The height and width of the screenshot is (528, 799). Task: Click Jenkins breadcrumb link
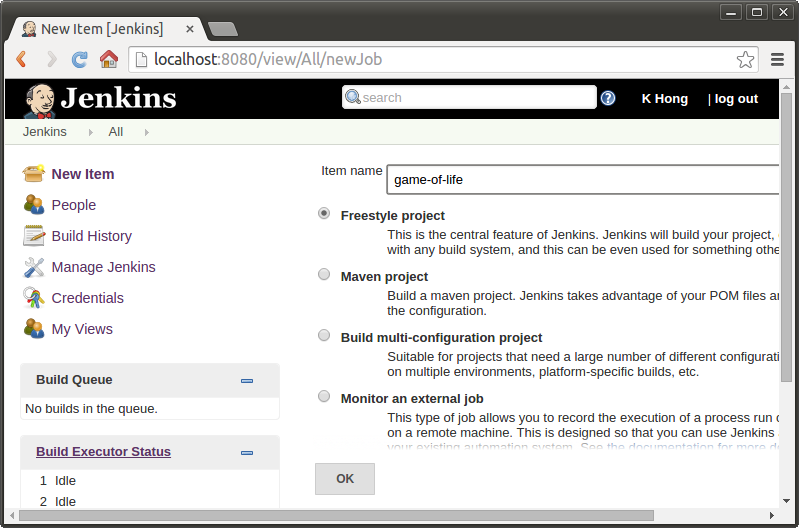click(x=44, y=131)
